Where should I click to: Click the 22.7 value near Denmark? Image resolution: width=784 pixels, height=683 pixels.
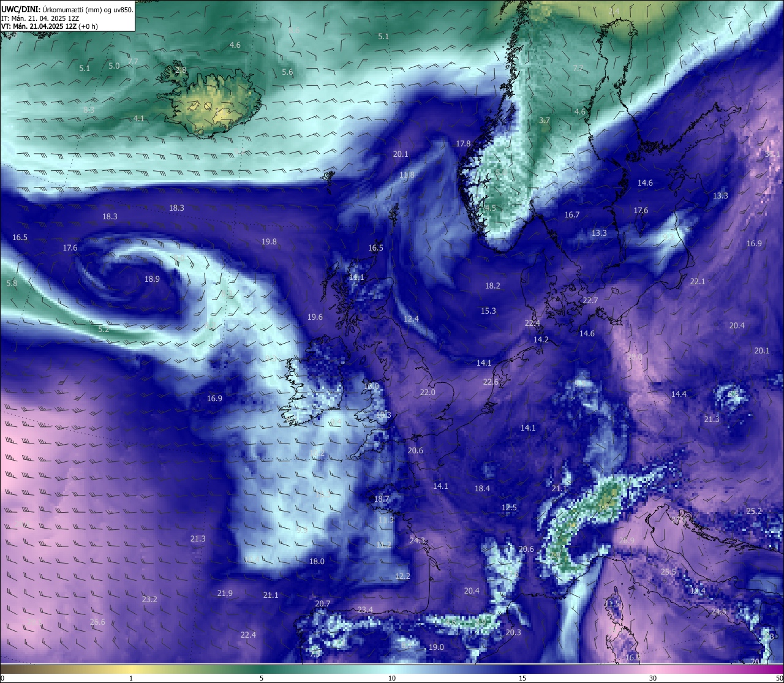[590, 301]
